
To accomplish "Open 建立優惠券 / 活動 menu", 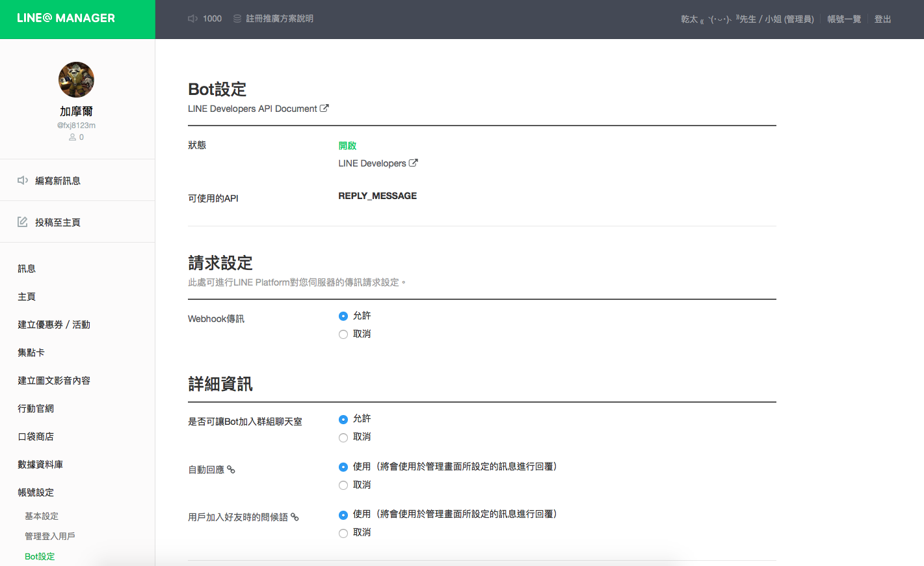I will click(x=54, y=325).
